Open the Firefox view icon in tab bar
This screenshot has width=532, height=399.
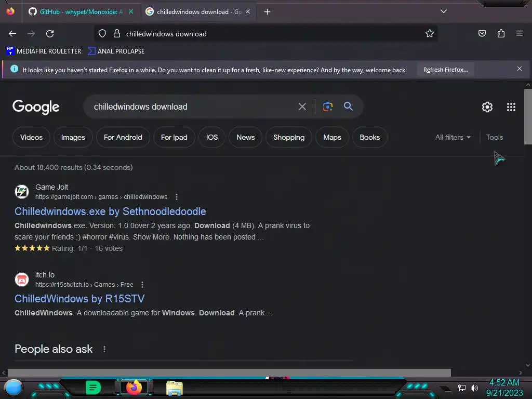click(10, 11)
